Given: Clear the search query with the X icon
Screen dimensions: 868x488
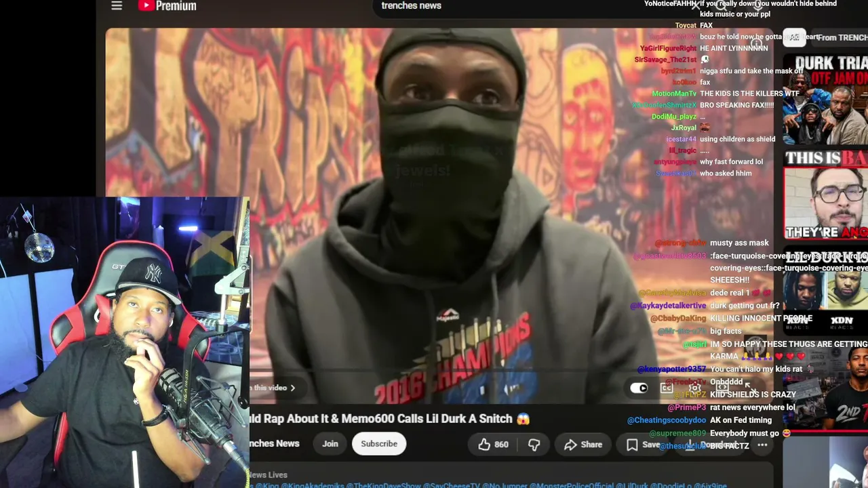Looking at the screenshot, I should click(694, 6).
